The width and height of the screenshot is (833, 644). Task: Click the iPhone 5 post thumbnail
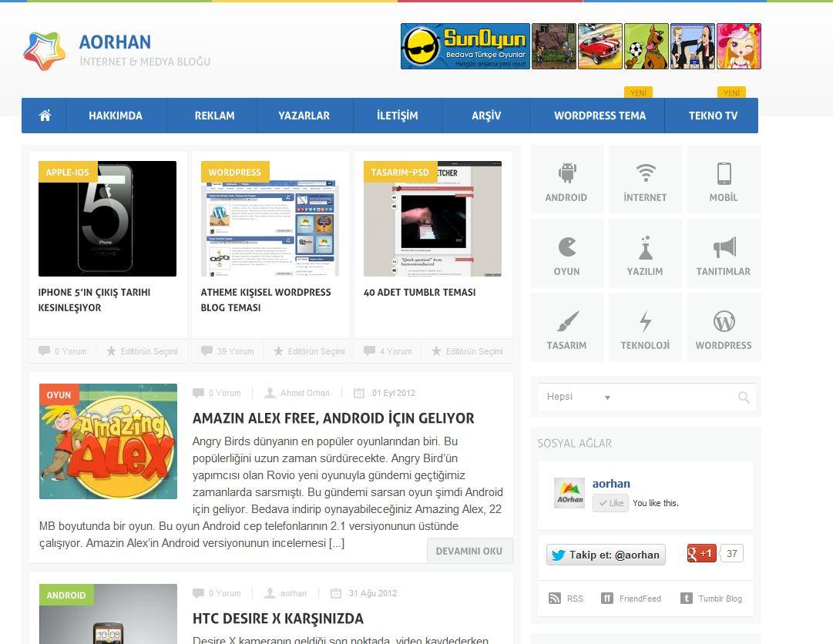[x=107, y=219]
